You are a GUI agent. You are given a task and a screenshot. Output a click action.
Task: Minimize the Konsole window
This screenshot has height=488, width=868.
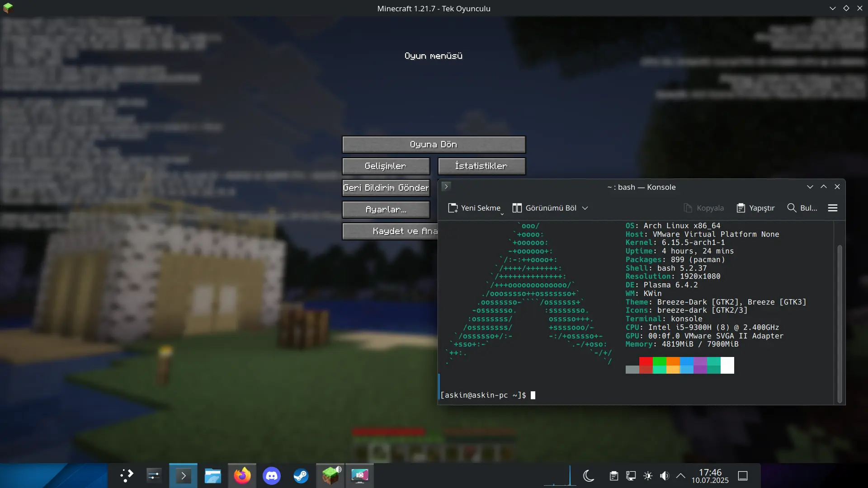(810, 187)
